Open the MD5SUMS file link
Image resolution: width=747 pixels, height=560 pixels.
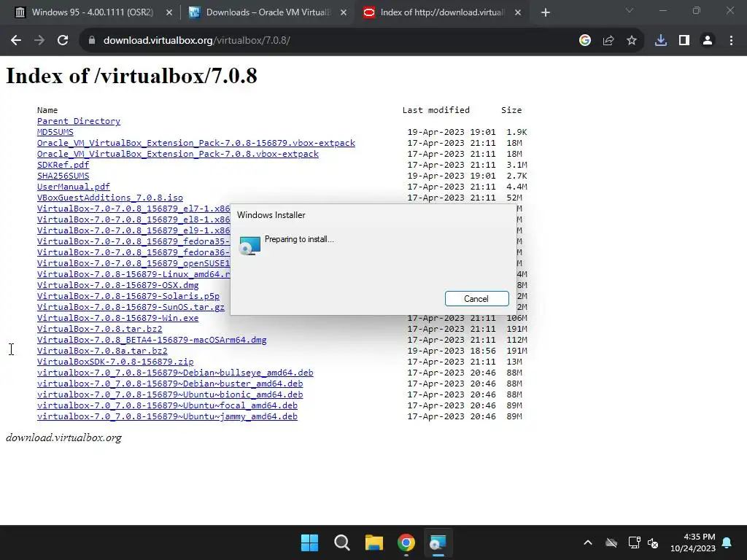[x=55, y=132]
